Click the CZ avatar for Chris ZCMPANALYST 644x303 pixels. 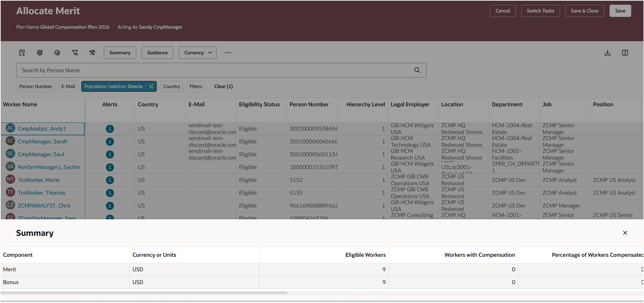pyautogui.click(x=10, y=205)
